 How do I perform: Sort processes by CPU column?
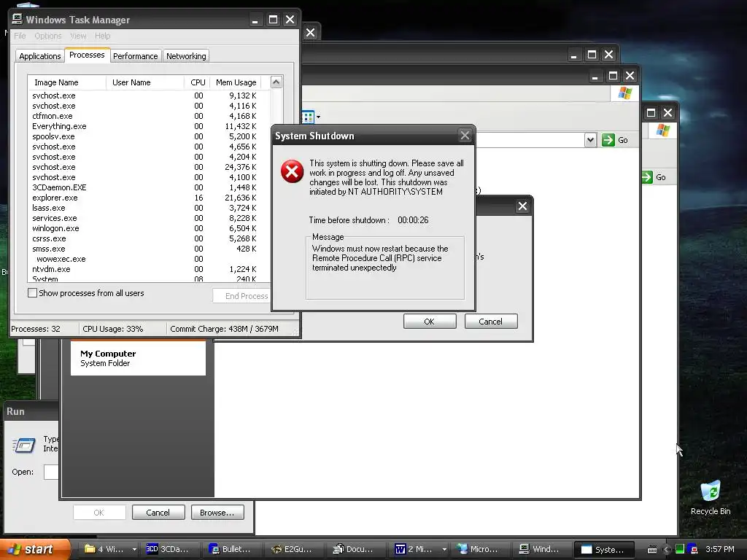click(x=197, y=82)
